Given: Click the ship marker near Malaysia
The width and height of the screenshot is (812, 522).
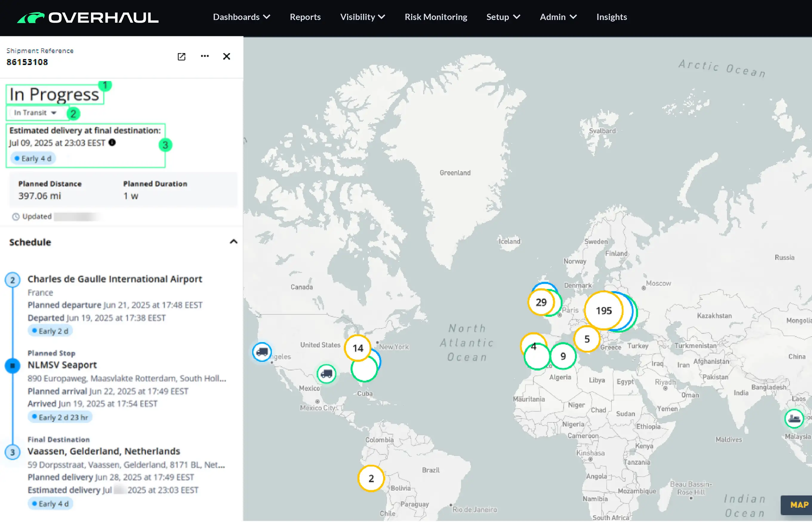Looking at the screenshot, I should coord(794,418).
